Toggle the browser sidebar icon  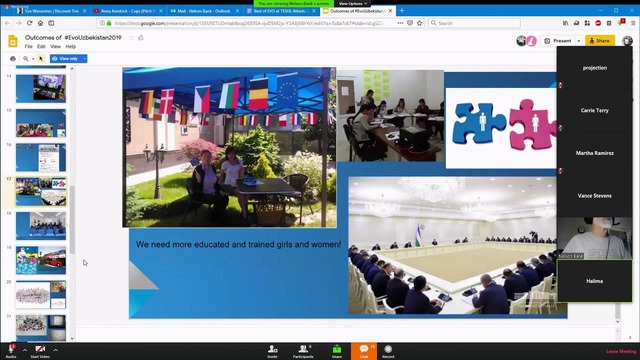pyautogui.click(x=51, y=23)
